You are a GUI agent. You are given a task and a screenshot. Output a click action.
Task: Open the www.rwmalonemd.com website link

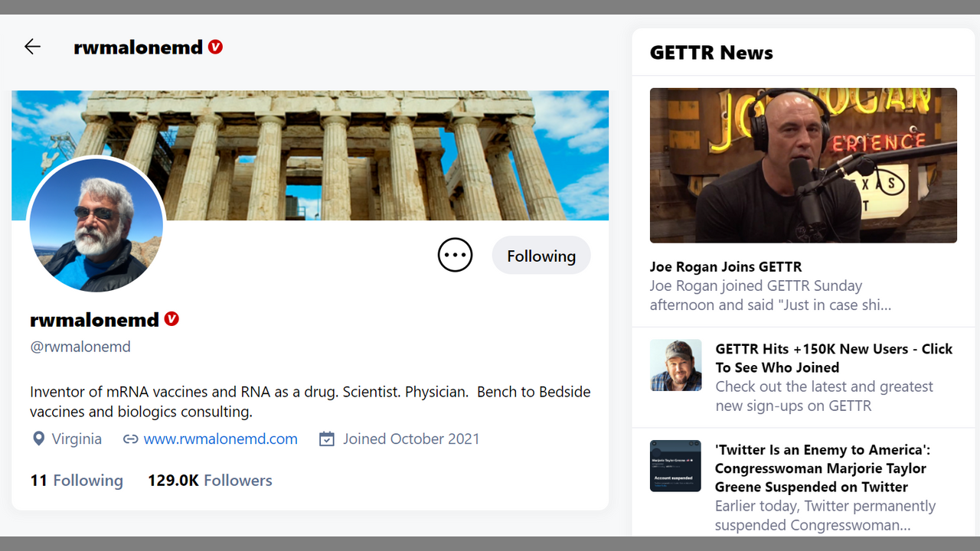click(220, 439)
